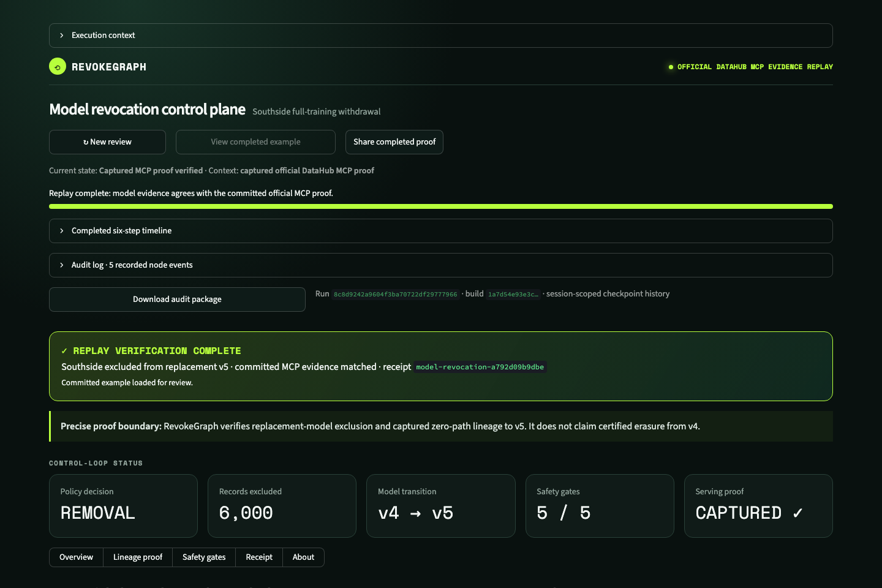The height and width of the screenshot is (588, 882).
Task: Click the RevokeGraph logo icon
Action: [x=58, y=66]
